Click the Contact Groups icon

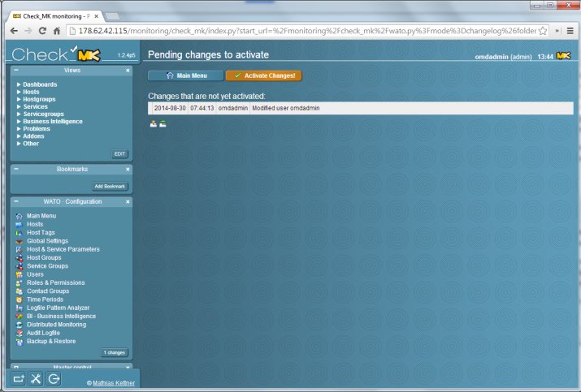[19, 291]
